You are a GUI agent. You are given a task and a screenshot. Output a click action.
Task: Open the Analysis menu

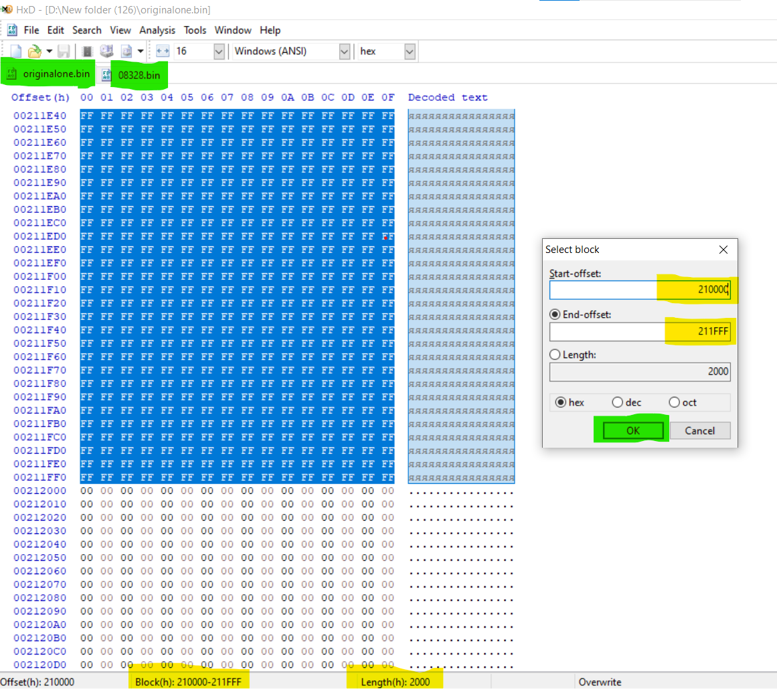click(x=157, y=30)
